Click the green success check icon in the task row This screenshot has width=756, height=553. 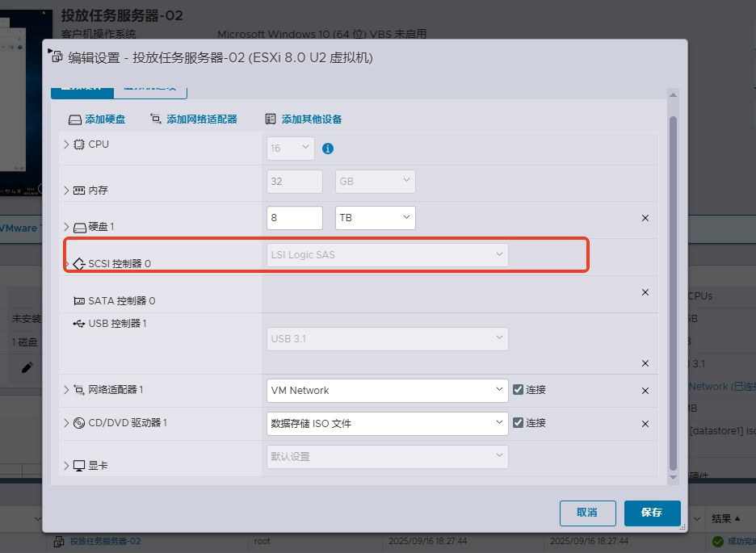718,542
